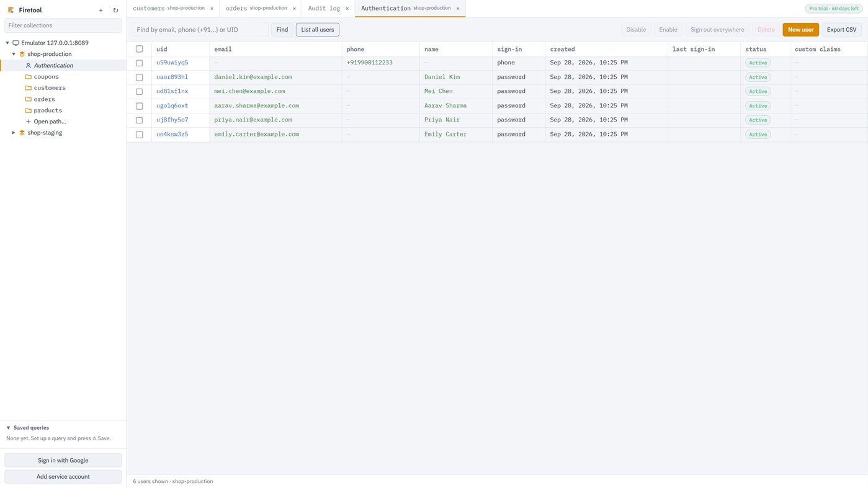This screenshot has width=868, height=488.
Task: Close the customers shop-production tab
Action: click(212, 9)
